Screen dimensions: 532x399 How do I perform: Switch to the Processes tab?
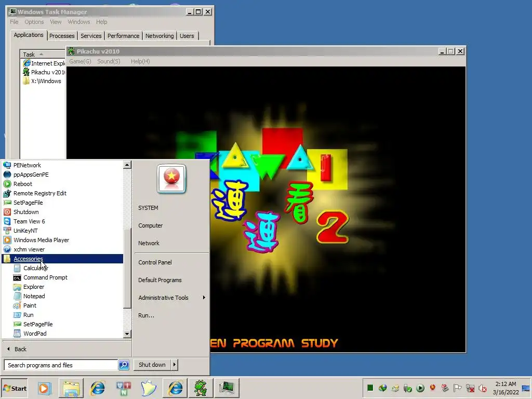point(62,36)
